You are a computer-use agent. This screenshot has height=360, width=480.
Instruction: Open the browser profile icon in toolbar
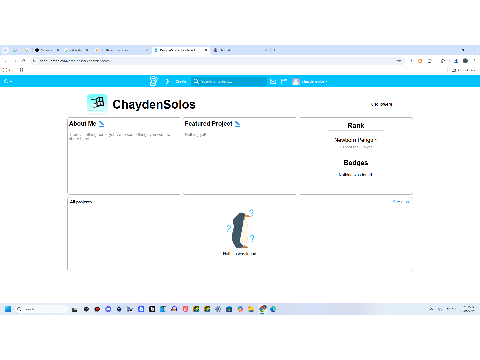[465, 61]
